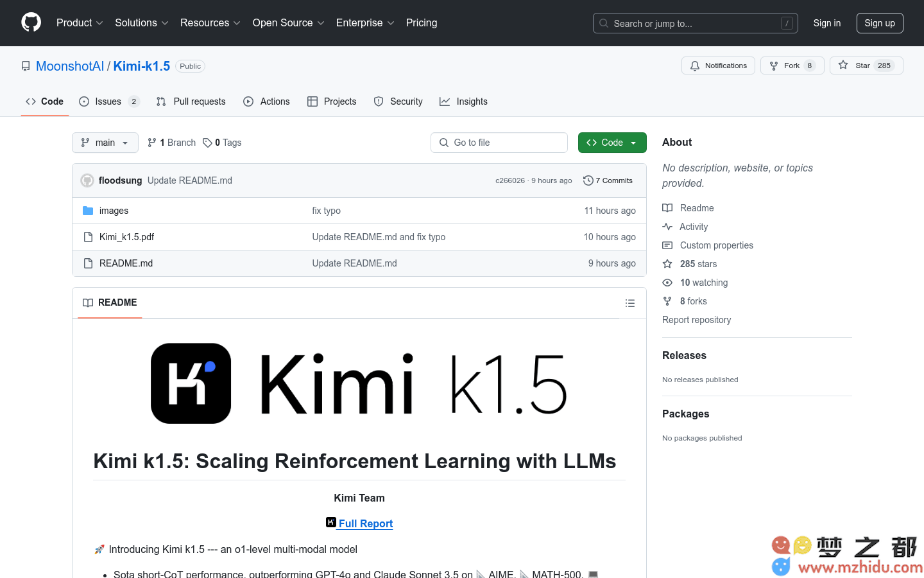This screenshot has height=578, width=924.
Task: Click the Public visibility label
Action: coord(190,66)
